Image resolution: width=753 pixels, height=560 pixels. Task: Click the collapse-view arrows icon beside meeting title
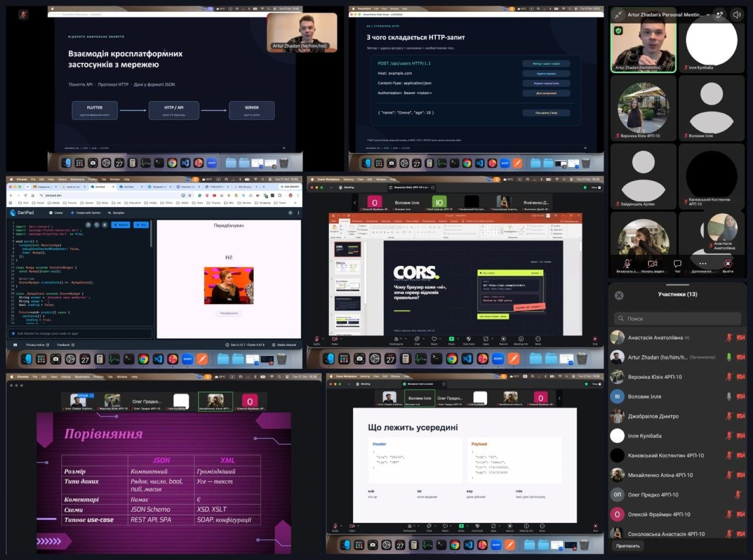618,15
